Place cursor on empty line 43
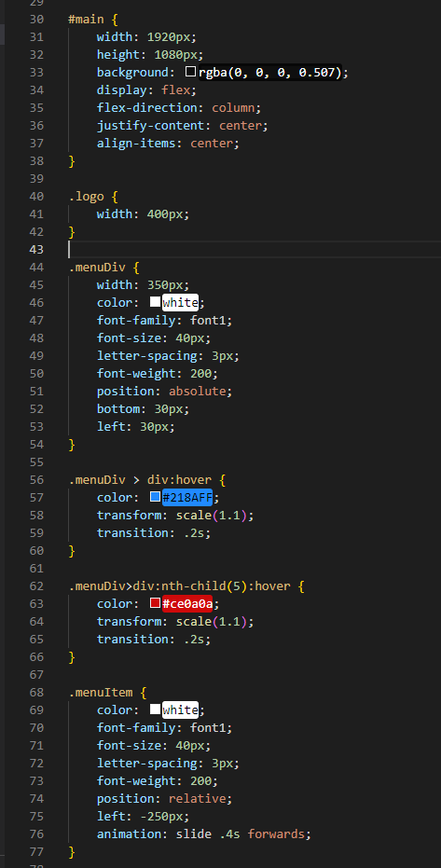 coord(255,250)
